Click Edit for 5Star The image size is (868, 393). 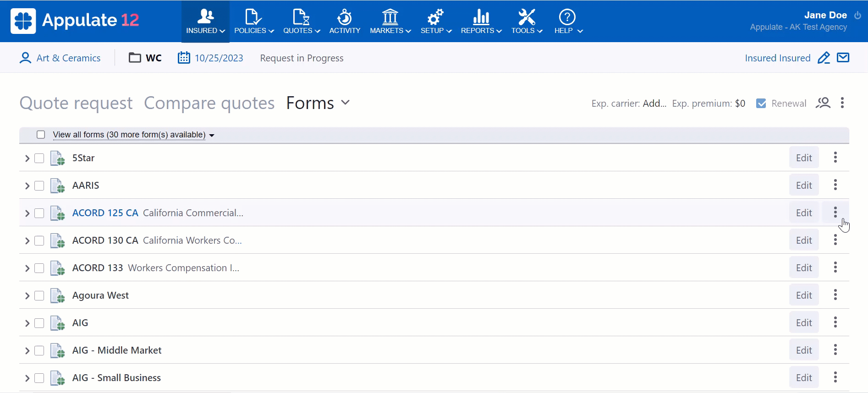click(804, 158)
